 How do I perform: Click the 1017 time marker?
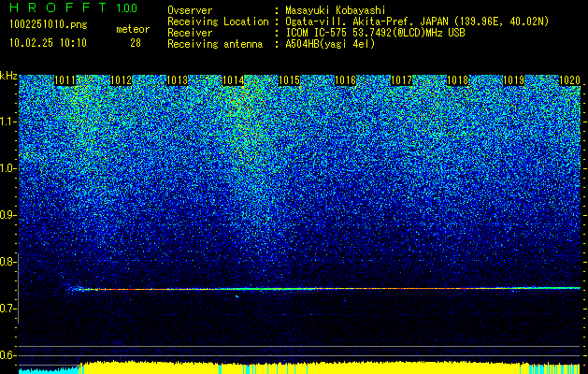click(402, 80)
